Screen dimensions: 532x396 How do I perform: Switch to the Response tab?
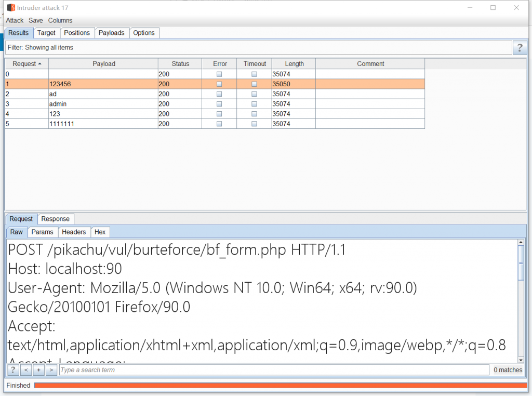point(56,219)
